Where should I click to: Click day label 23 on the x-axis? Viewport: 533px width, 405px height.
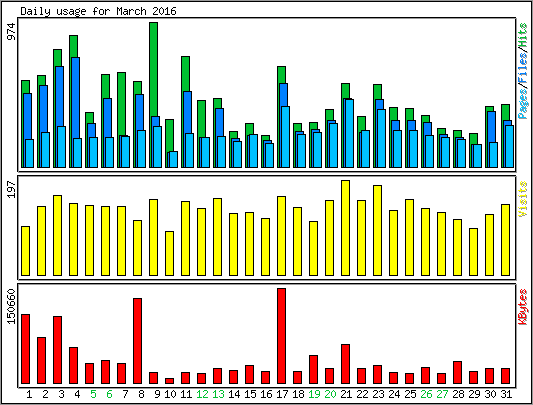coord(378,394)
